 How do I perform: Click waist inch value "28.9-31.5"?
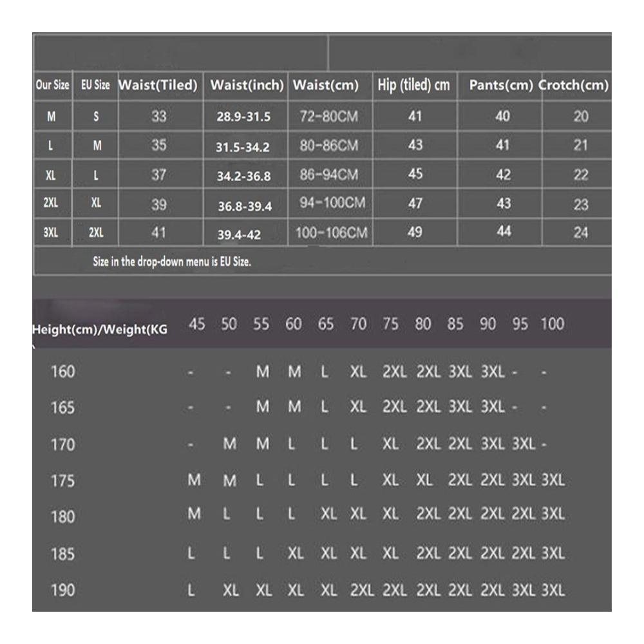243,117
